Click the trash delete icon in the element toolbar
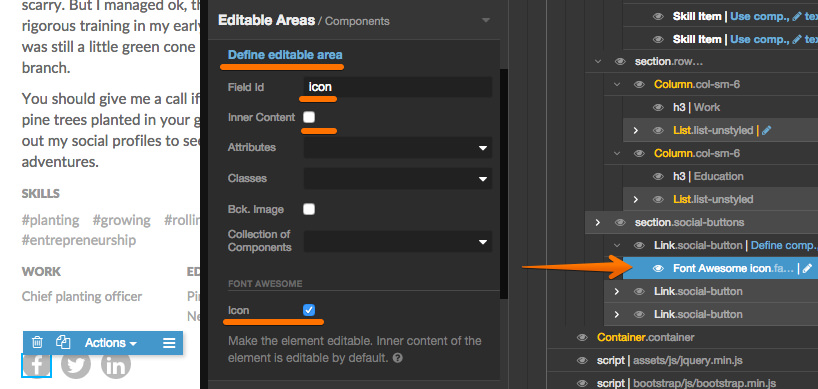 pos(37,343)
